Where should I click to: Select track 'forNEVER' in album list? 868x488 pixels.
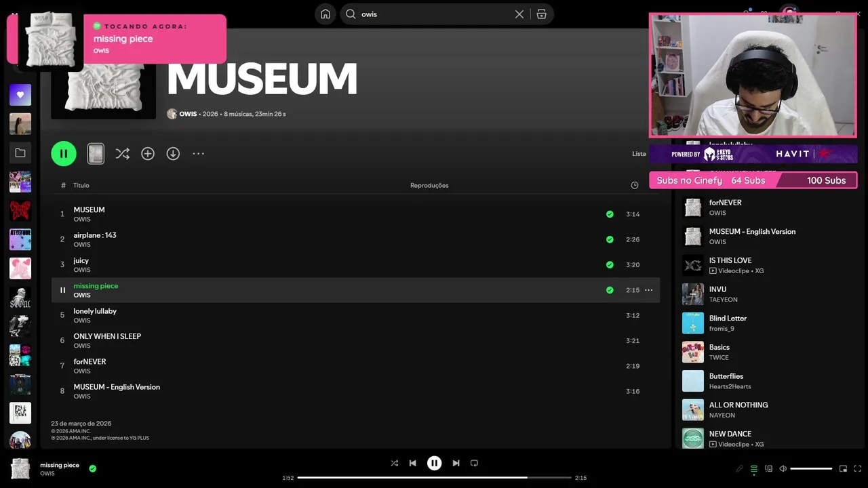click(90, 362)
